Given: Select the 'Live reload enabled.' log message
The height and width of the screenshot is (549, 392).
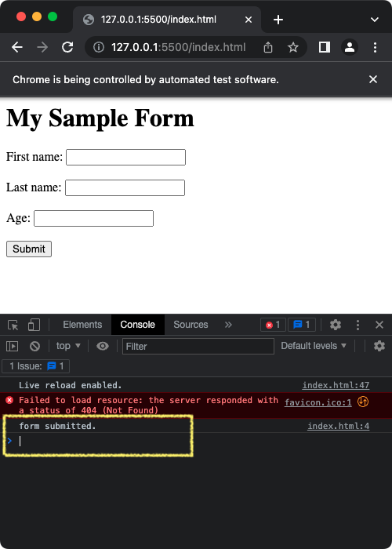Looking at the screenshot, I should (x=71, y=386).
